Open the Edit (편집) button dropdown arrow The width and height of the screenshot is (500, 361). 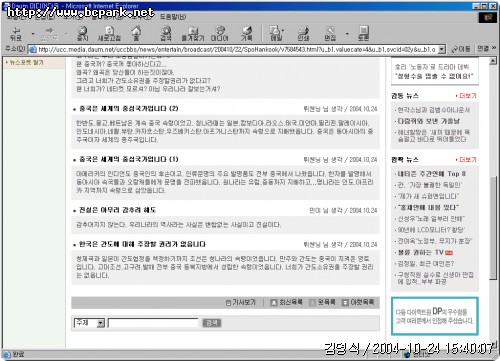[x=347, y=34]
